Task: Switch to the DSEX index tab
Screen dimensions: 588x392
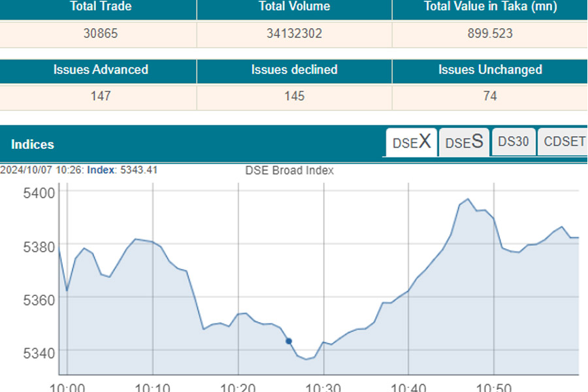Action: (x=411, y=142)
